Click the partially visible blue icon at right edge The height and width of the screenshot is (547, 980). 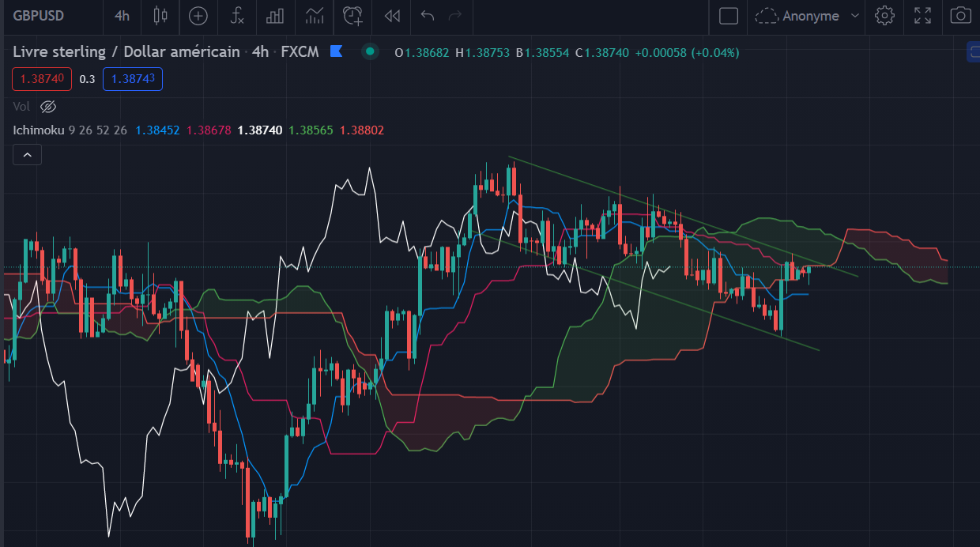[974, 53]
